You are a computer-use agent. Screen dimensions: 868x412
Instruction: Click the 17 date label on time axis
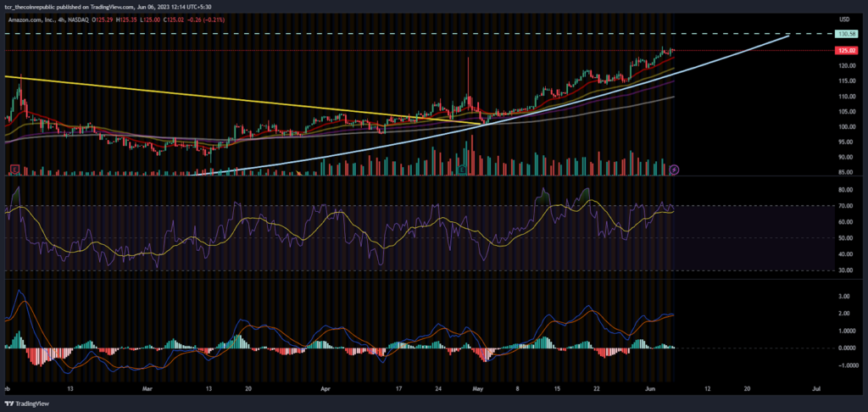399,389
